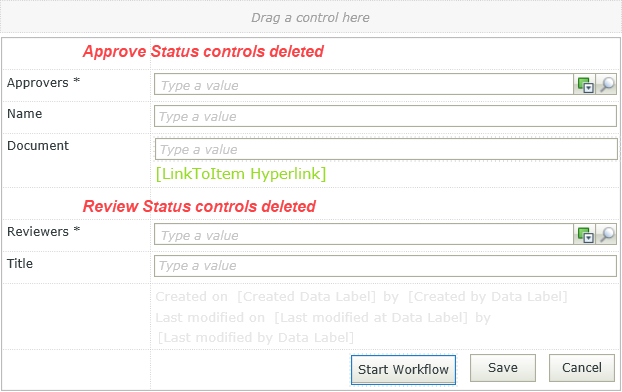Open the Approvers picker dropdown icon
The image size is (622, 392).
pos(585,85)
